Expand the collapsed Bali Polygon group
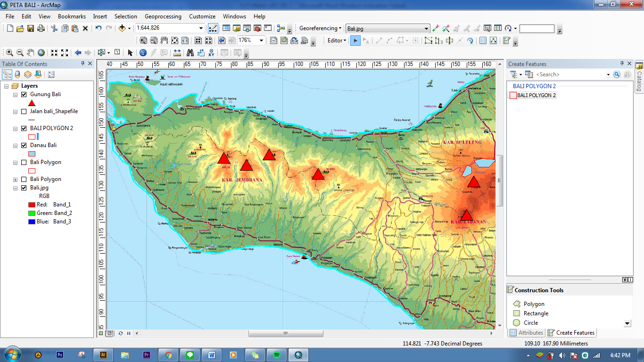The height and width of the screenshot is (362, 644). pyautogui.click(x=16, y=179)
